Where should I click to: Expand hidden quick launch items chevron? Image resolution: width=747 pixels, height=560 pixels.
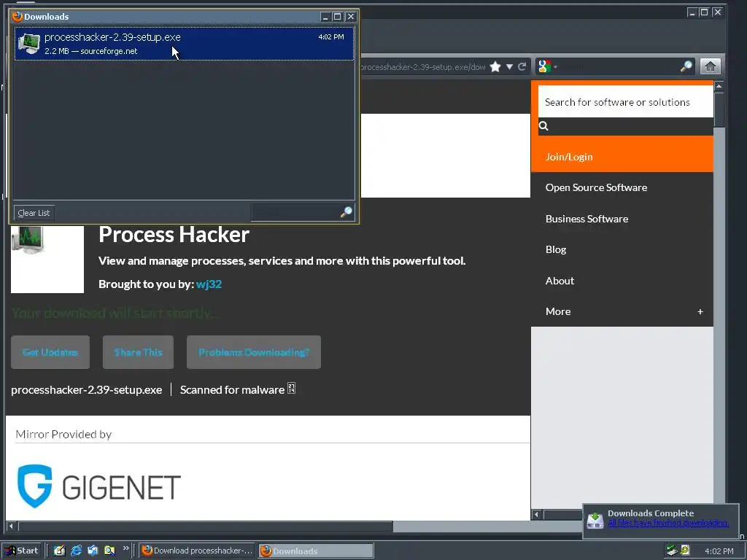pos(125,548)
